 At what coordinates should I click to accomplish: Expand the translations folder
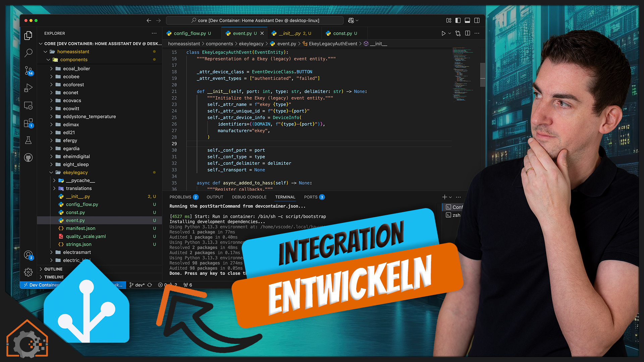[54, 188]
